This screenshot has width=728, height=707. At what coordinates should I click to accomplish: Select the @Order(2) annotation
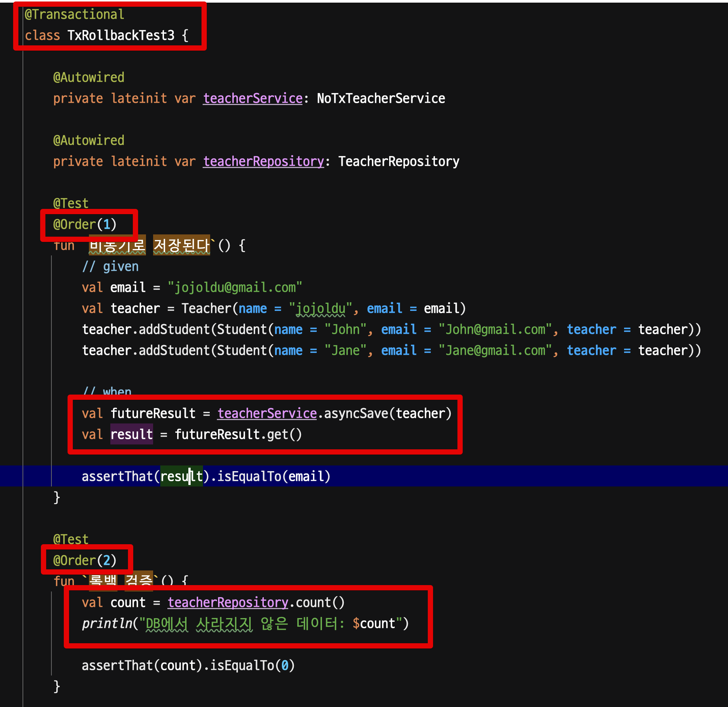coord(84,560)
